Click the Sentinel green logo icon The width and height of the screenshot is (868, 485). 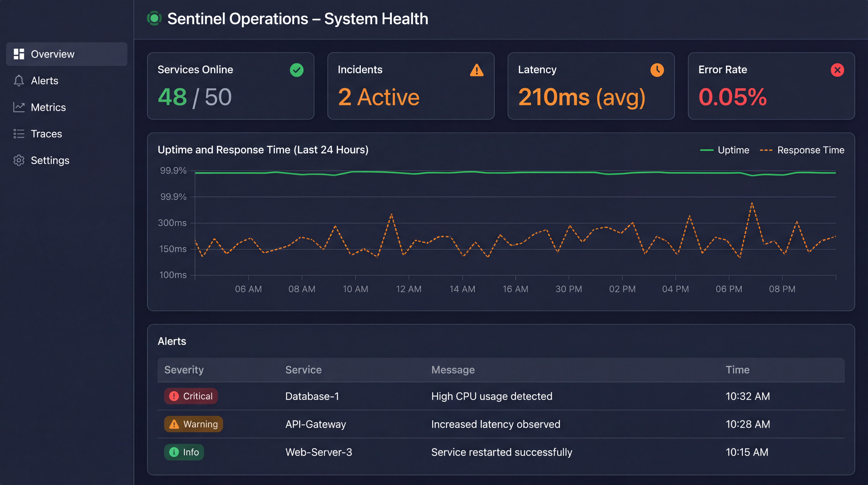pyautogui.click(x=154, y=18)
